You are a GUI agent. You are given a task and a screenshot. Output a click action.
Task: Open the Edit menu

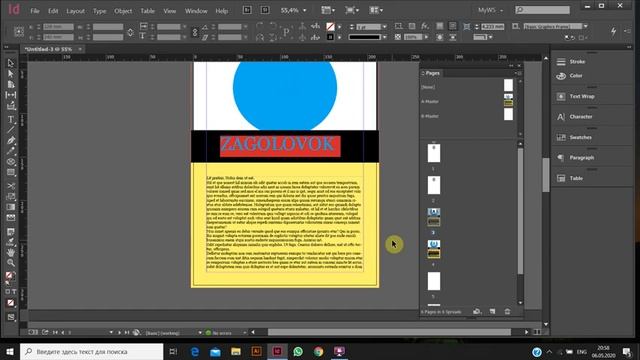(53, 11)
